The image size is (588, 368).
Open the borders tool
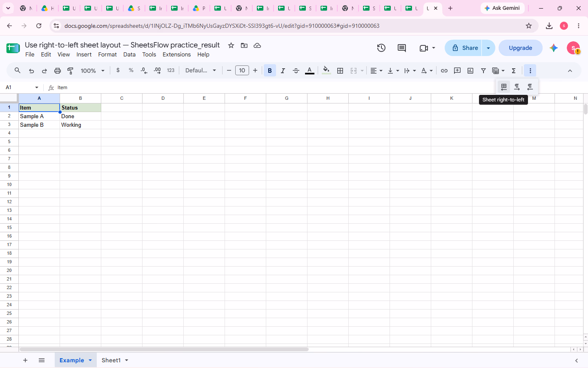point(340,71)
